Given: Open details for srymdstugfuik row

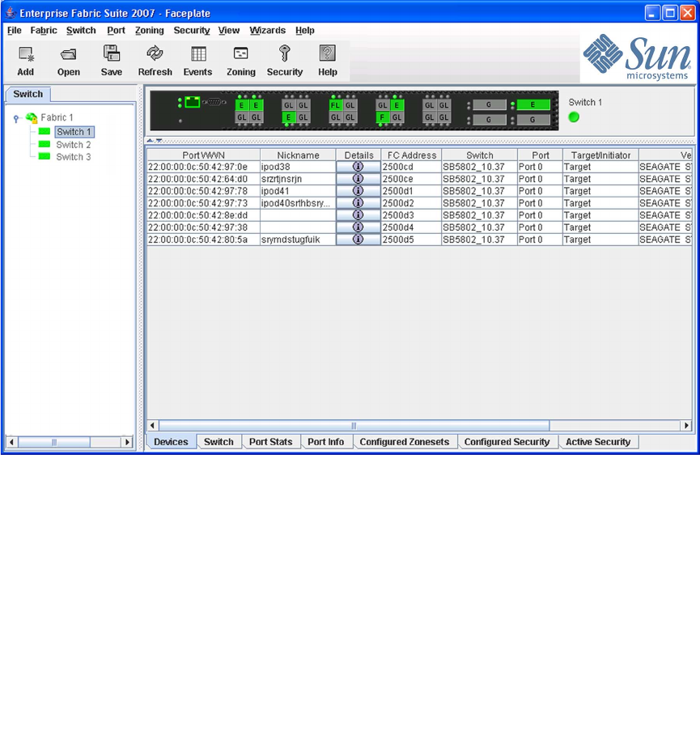Looking at the screenshot, I should click(358, 239).
